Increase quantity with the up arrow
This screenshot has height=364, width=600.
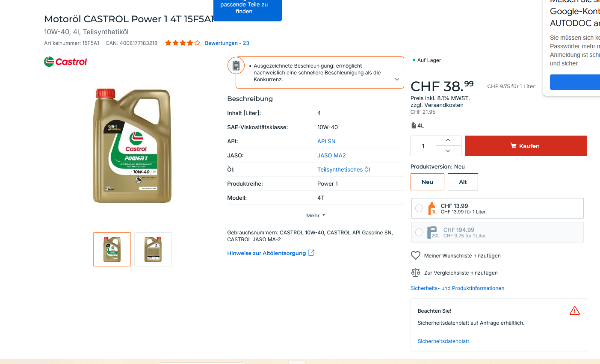(448, 140)
